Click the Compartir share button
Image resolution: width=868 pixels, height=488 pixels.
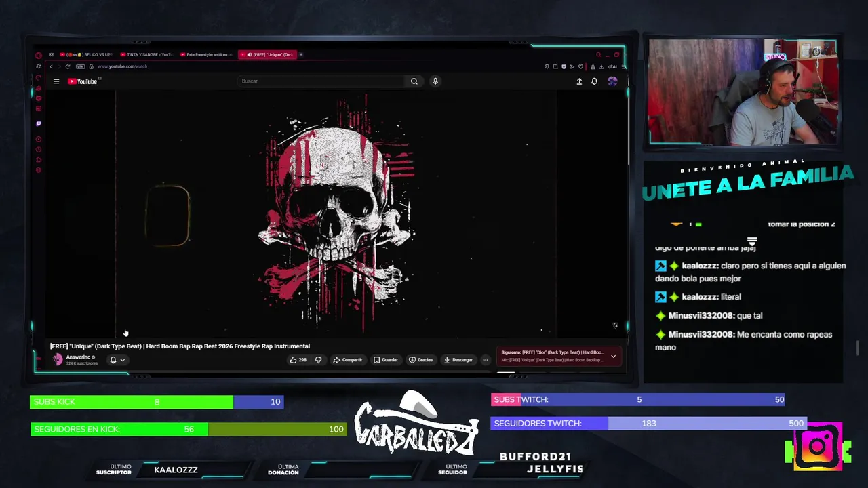(x=348, y=360)
